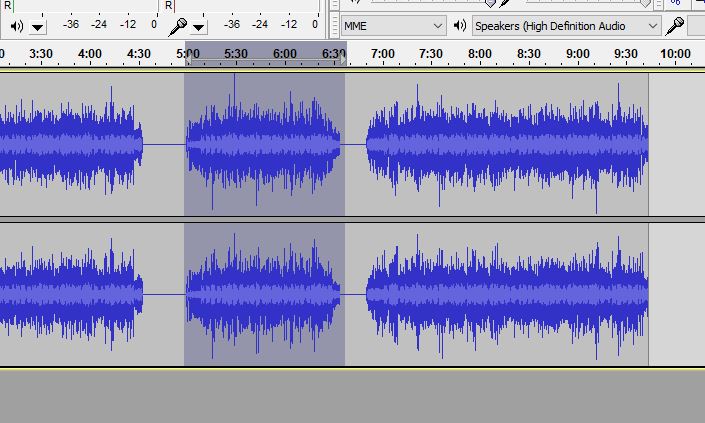Click the 7:30 mark on the timeline ruler
Image resolution: width=705 pixels, height=423 pixels.
click(x=431, y=53)
